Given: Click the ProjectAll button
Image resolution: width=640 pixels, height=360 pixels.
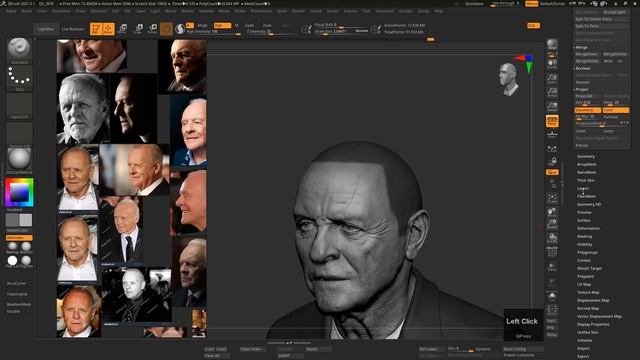Looking at the screenshot, I should [587, 96].
